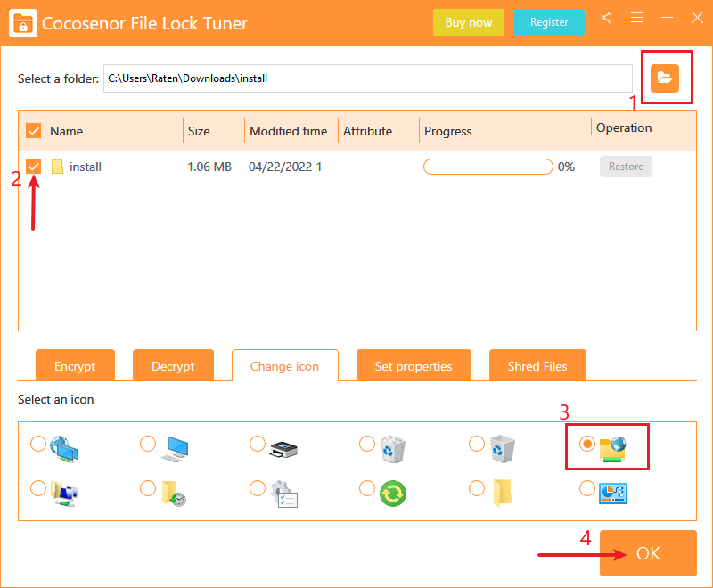Select radio for desktop computer icon
Image resolution: width=713 pixels, height=588 pixels.
point(148,444)
